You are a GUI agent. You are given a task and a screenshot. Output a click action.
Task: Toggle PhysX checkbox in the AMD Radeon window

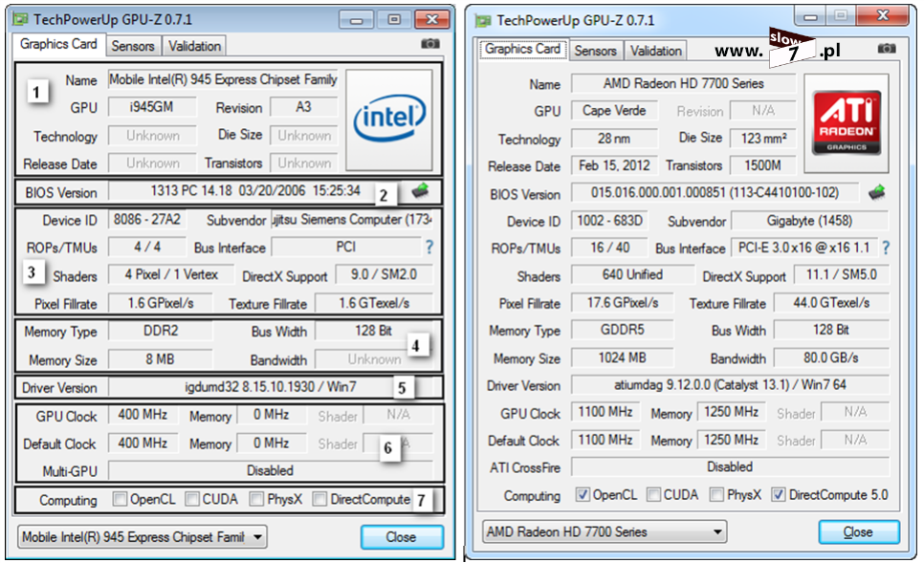[x=716, y=495]
